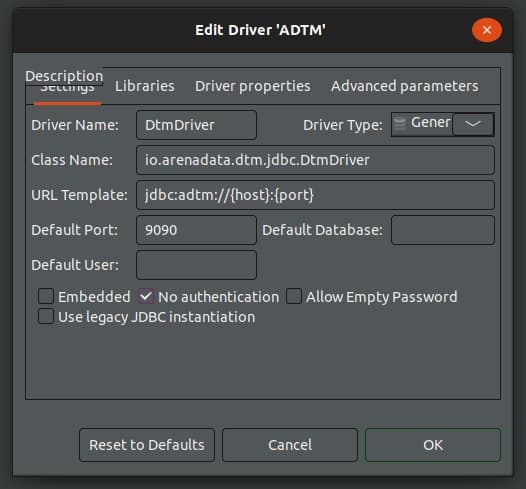
Task: Edit the URL Template field
Action: tap(315, 195)
